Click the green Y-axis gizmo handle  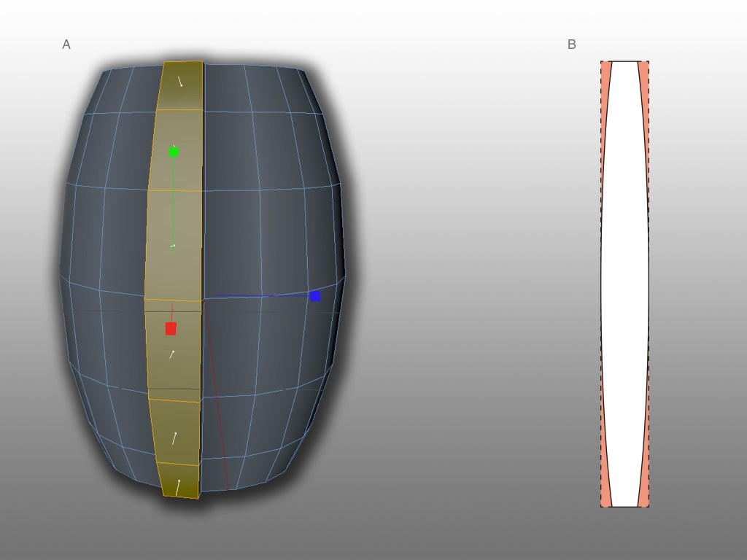click(174, 152)
